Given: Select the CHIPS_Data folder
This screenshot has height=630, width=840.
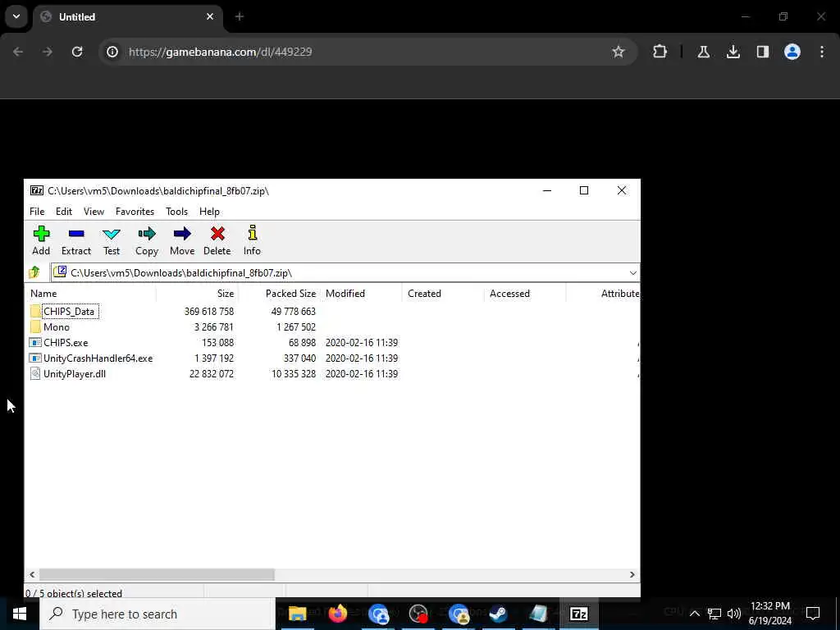Looking at the screenshot, I should pos(69,311).
